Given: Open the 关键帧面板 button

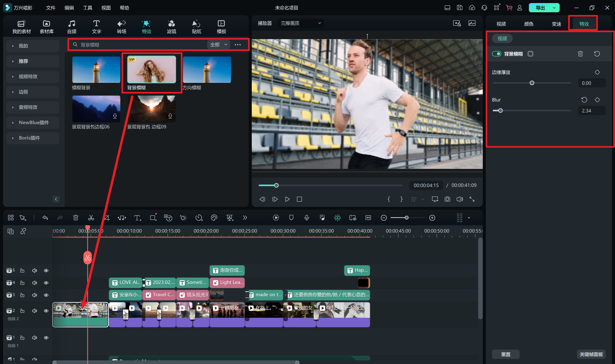Looking at the screenshot, I should [591, 354].
